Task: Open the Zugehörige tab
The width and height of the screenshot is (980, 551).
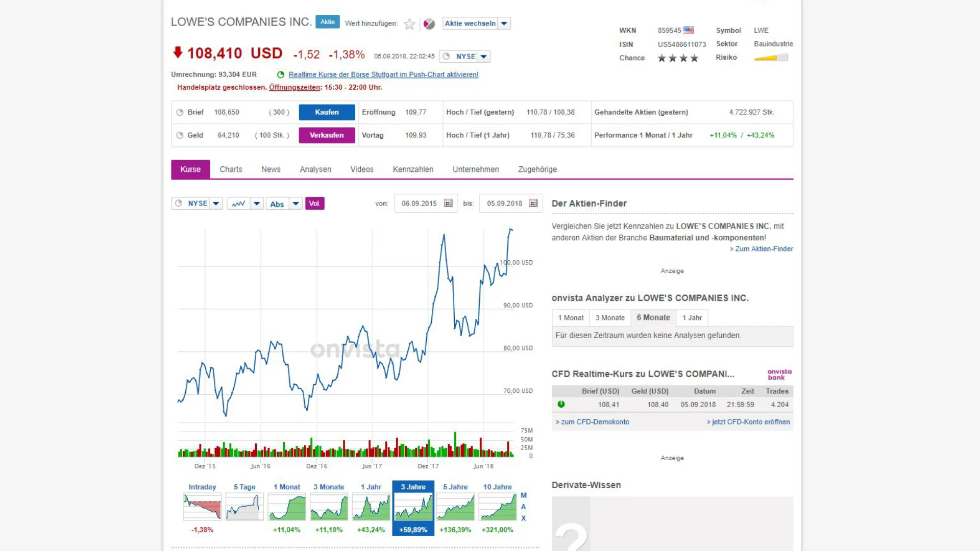Action: pyautogui.click(x=537, y=169)
